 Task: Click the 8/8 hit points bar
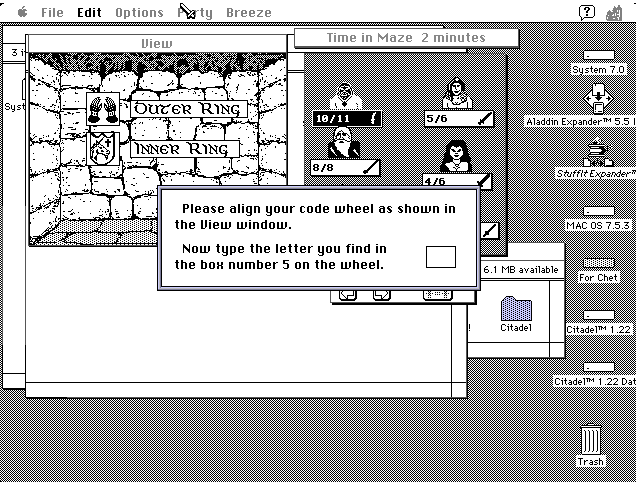pos(345,168)
